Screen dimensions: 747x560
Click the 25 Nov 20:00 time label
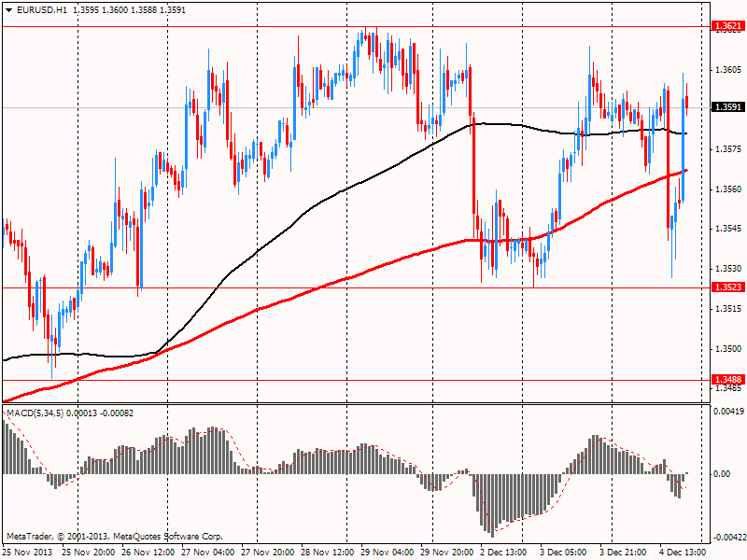click(x=89, y=553)
